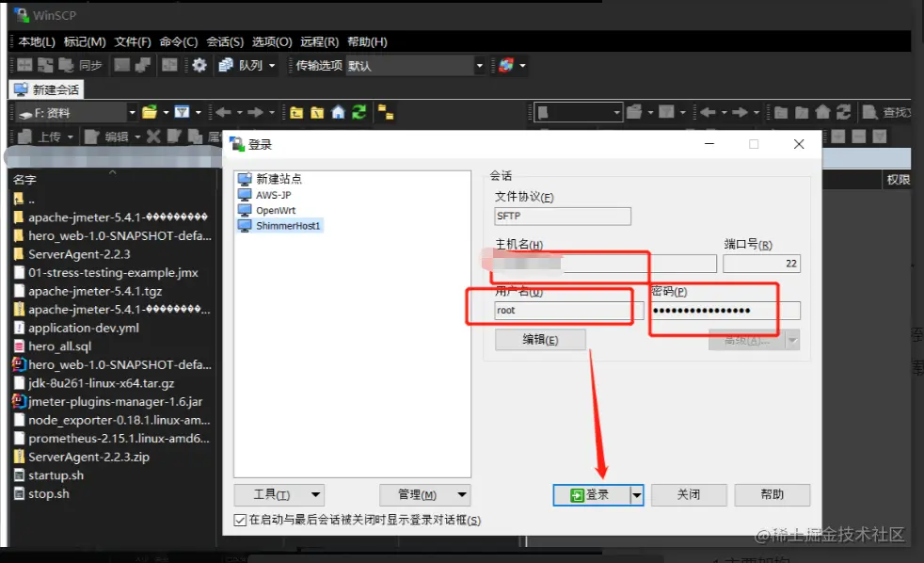924x563 pixels.
Task: Open the 远程(R) menu
Action: [319, 41]
